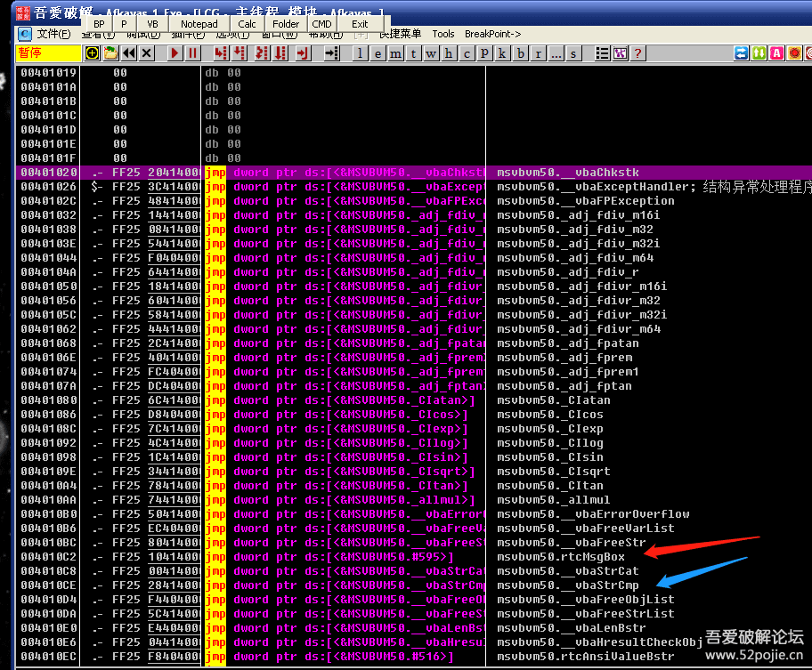Pause execution using the pause icon
Image resolution: width=812 pixels, height=670 pixels.
[192, 53]
